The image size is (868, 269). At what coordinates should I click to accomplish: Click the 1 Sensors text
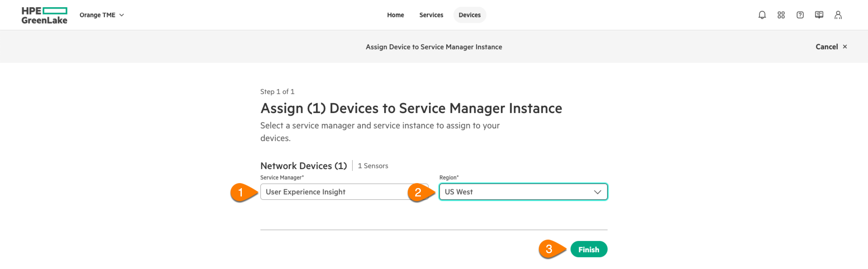click(x=373, y=165)
